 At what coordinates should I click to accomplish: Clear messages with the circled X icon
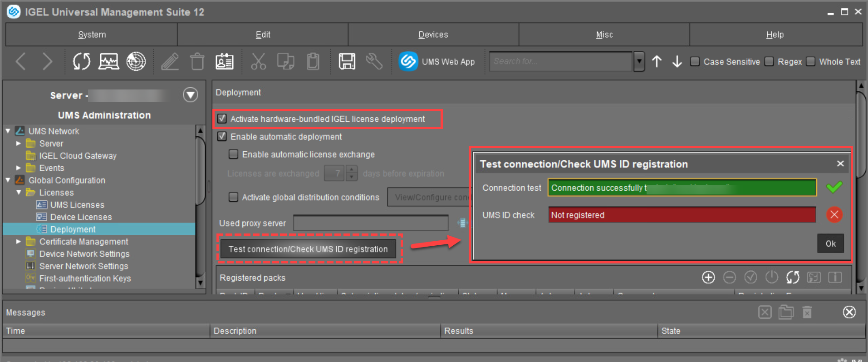[849, 312]
